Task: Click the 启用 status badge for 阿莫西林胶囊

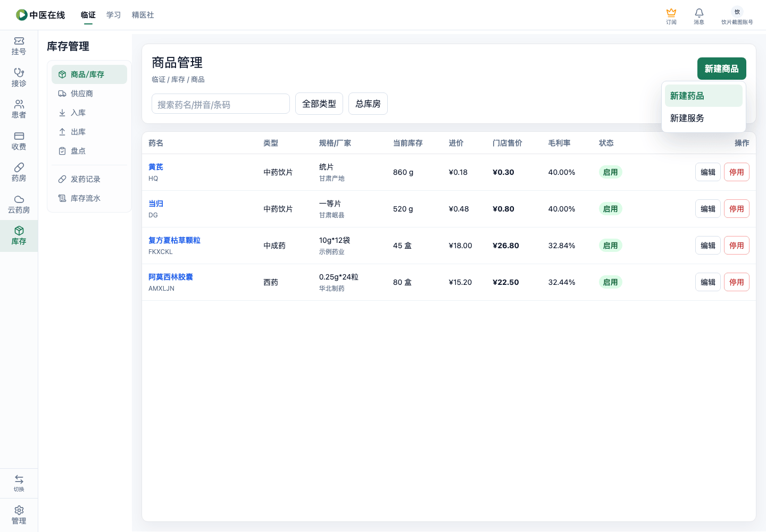Action: click(611, 282)
